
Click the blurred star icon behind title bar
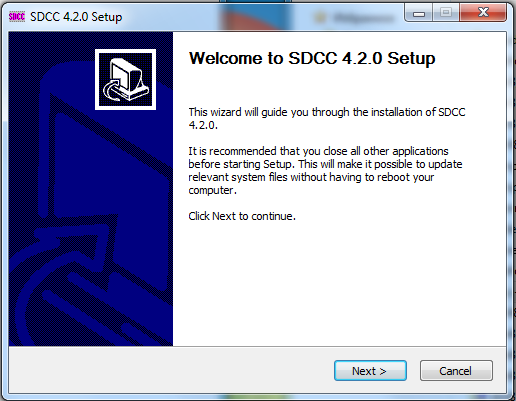pos(320,17)
